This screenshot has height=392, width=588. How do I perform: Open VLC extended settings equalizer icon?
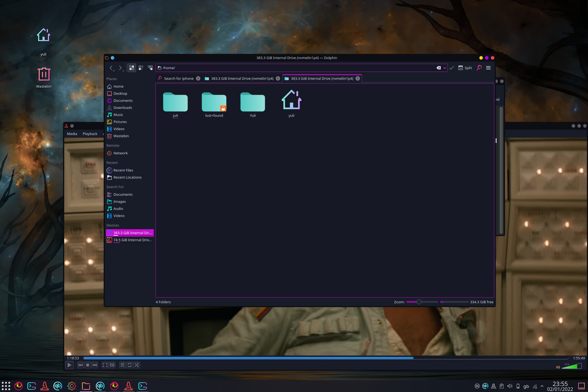click(x=112, y=365)
